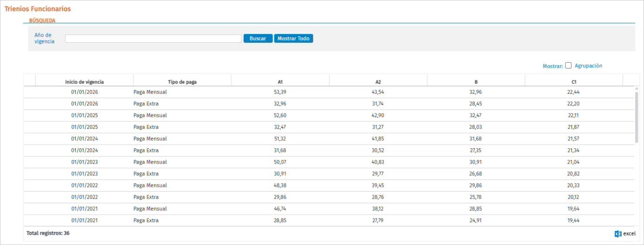This screenshot has height=245, width=644.
Task: Click the A2 column header
Action: click(378, 82)
